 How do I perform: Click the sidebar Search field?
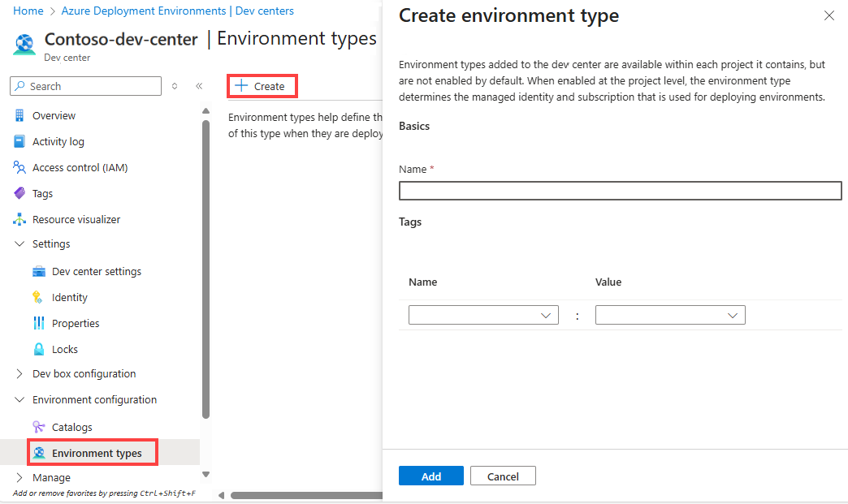pyautogui.click(x=85, y=86)
